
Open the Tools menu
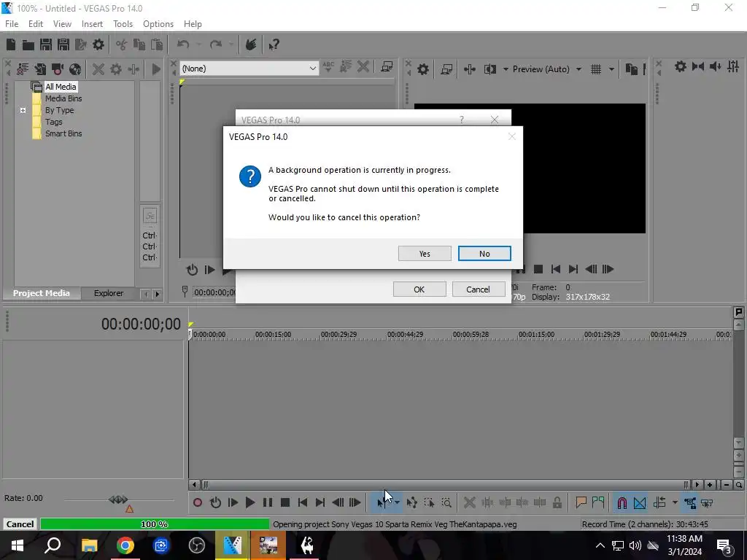click(x=123, y=24)
